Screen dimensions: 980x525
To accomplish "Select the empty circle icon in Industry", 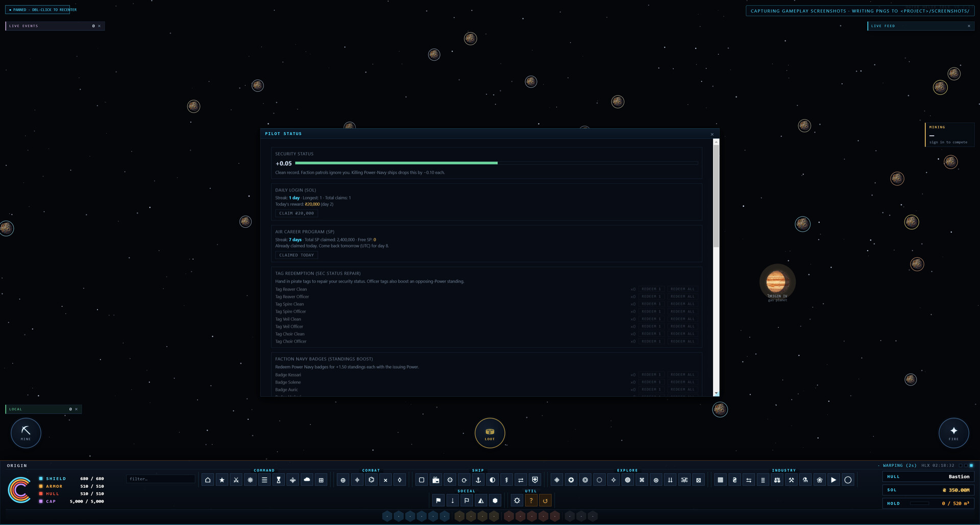I will tap(848, 480).
